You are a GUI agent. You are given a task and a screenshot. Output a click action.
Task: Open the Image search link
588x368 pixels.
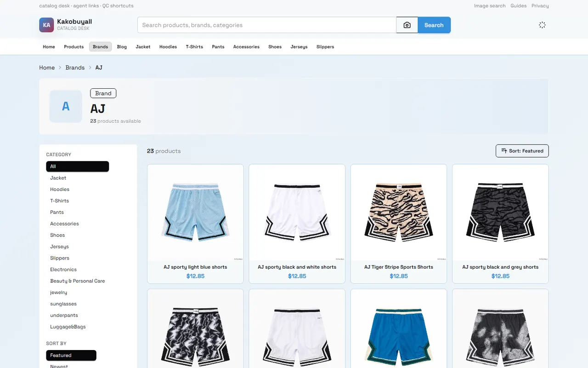(x=490, y=6)
